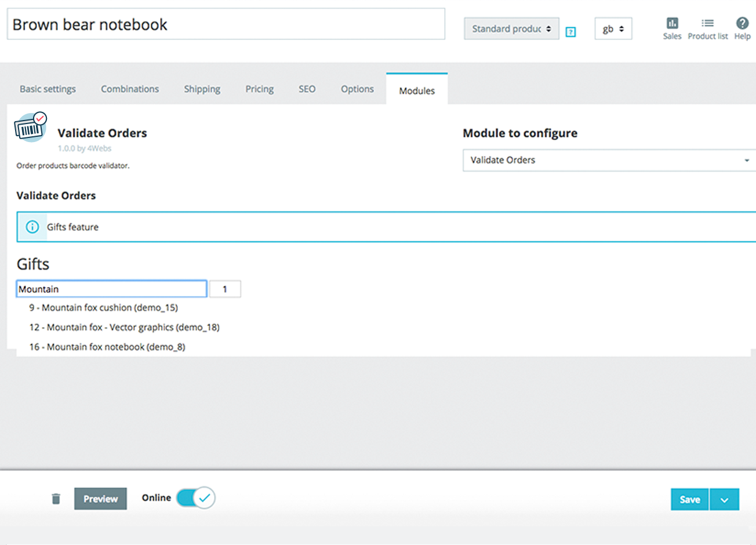Open the Help icon
Image resolution: width=756 pixels, height=545 pixels.
742,28
